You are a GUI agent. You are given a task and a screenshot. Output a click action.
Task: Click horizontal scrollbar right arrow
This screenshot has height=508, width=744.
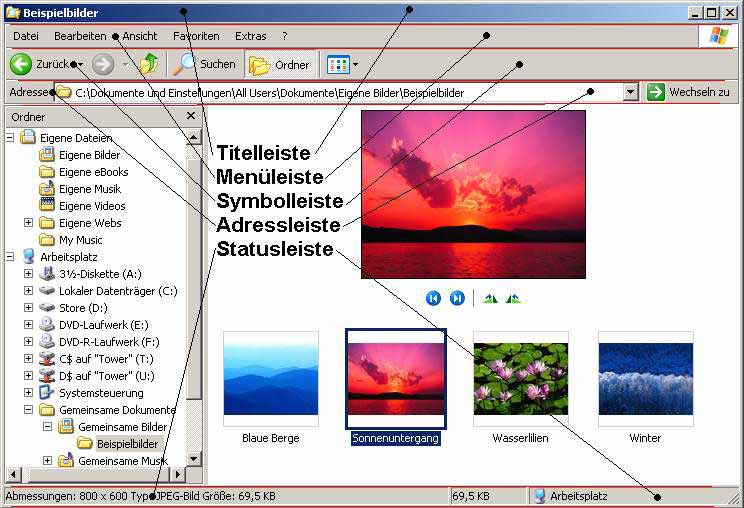178,474
